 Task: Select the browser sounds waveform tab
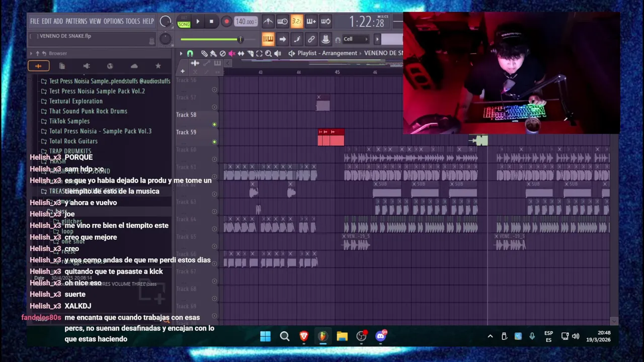[38, 66]
